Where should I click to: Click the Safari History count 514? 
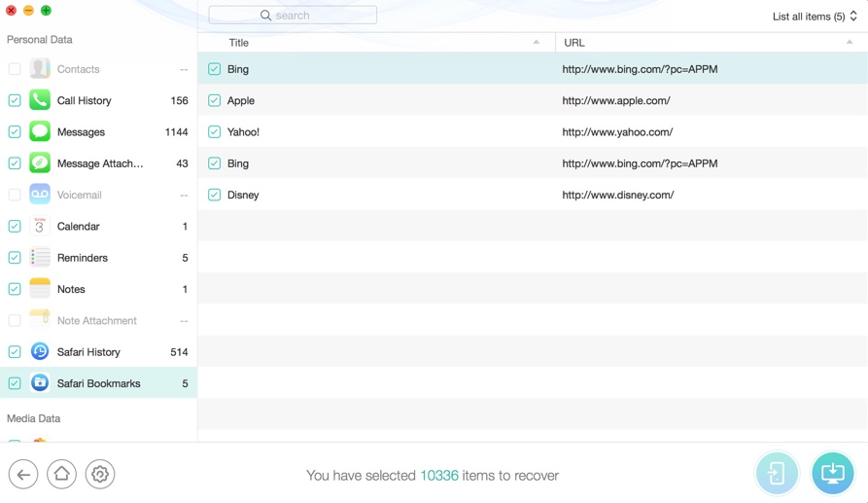pyautogui.click(x=179, y=352)
